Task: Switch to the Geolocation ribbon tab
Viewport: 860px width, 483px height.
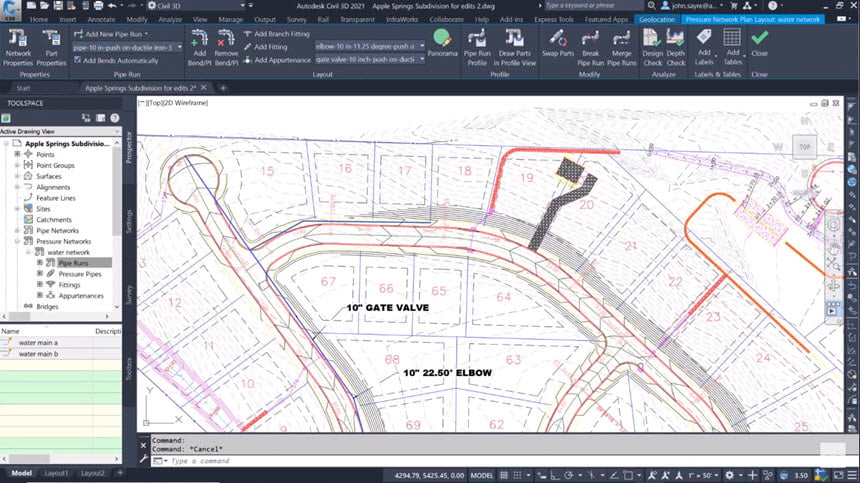Action: pos(657,19)
